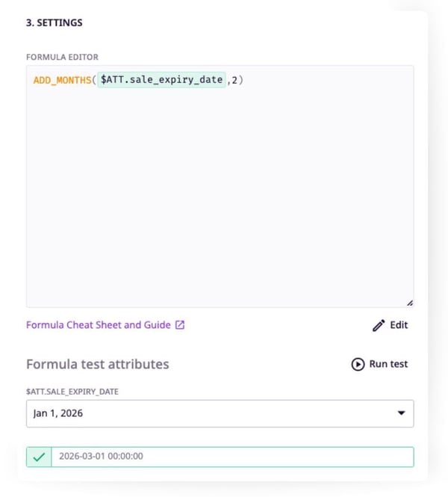Click the external link icon after the guide link
This screenshot has width=448, height=497.
180,325
